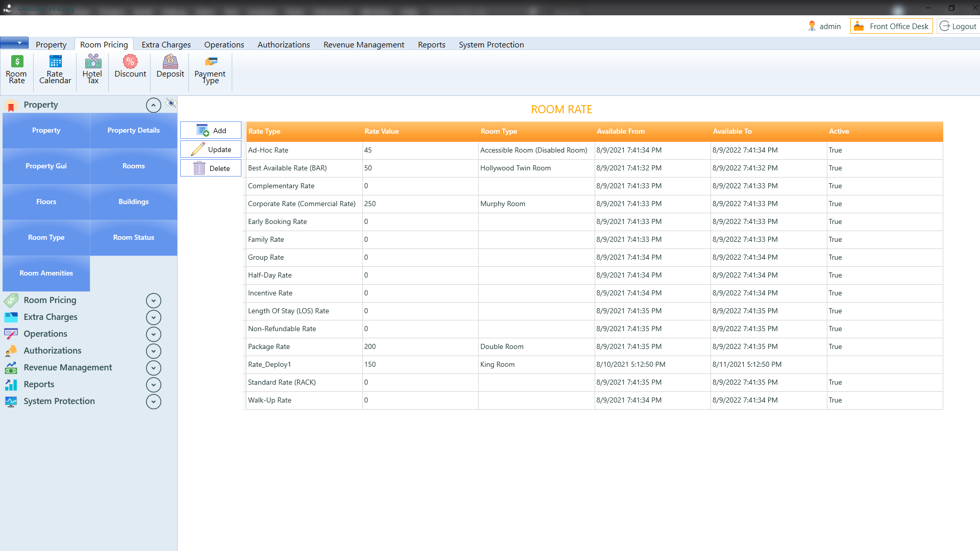
Task: Sort by the Active column header
Action: 885,131
